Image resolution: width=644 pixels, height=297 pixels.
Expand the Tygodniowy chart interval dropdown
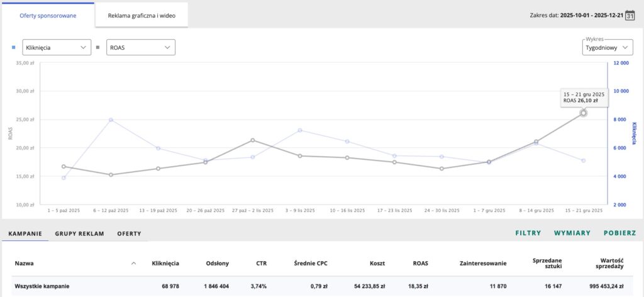click(x=607, y=48)
